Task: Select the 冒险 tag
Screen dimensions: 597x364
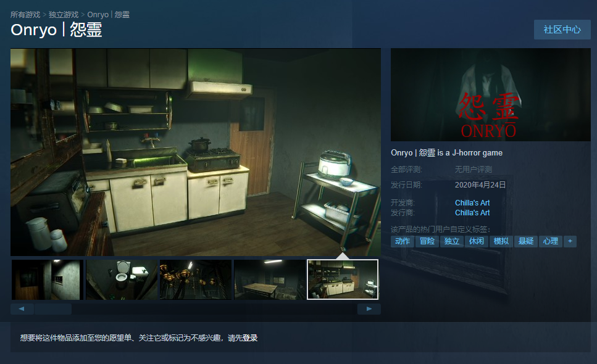Action: click(427, 241)
